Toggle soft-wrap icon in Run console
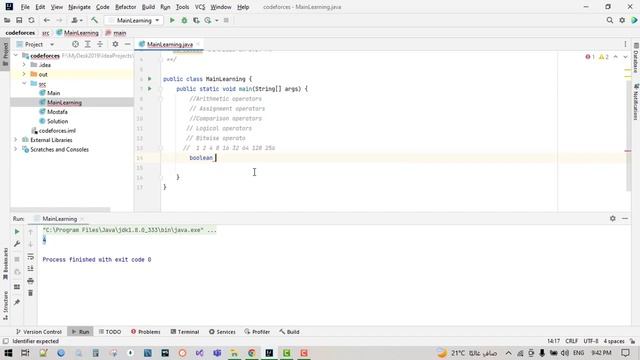The width and height of the screenshot is (640, 360). (31, 256)
